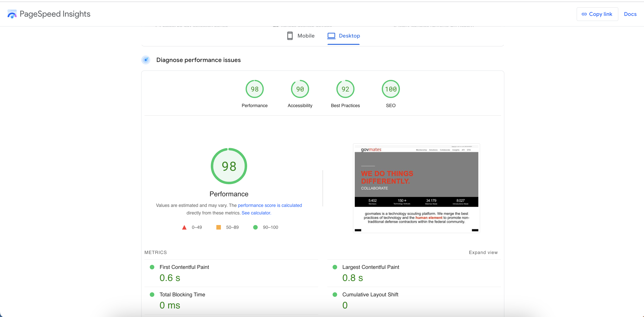Click the orange square 50–89 legend icon
The width and height of the screenshot is (644, 317).
(x=219, y=227)
